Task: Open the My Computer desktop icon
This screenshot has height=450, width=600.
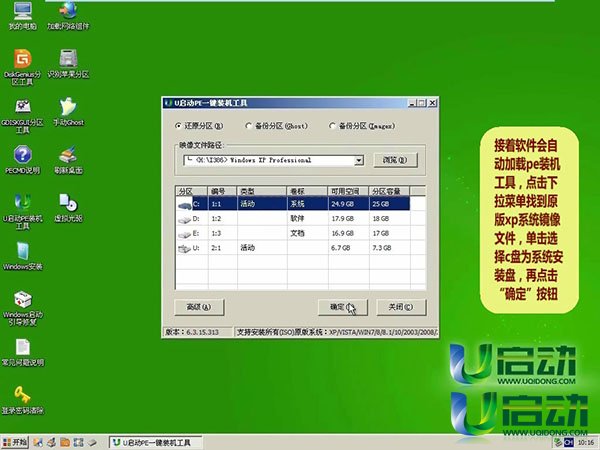Action: coord(23,15)
